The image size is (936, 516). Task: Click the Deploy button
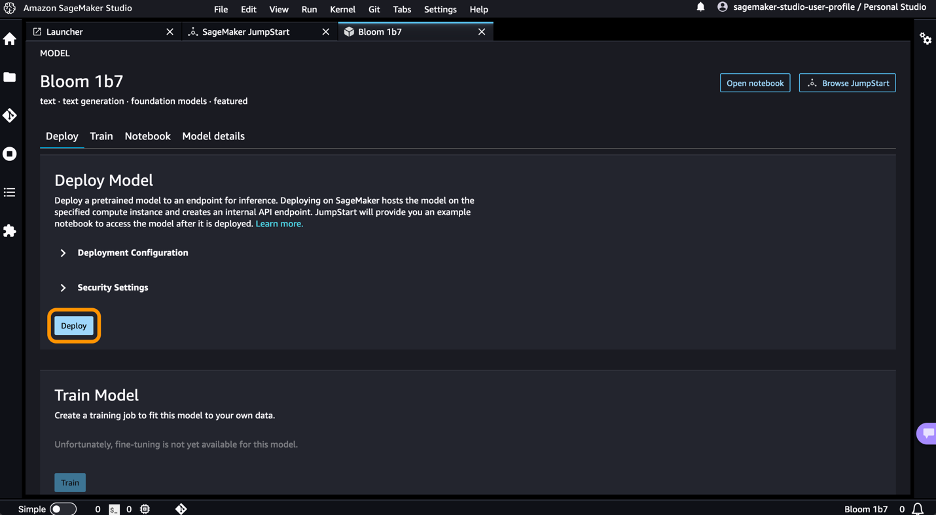coord(74,325)
